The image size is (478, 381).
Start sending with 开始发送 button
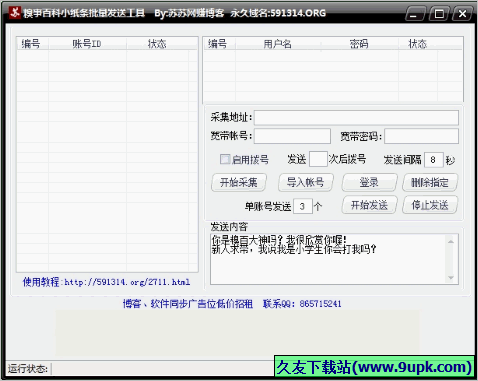click(x=369, y=205)
